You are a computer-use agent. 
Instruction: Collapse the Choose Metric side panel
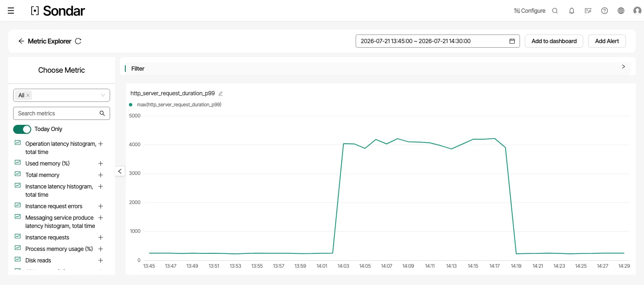click(120, 171)
